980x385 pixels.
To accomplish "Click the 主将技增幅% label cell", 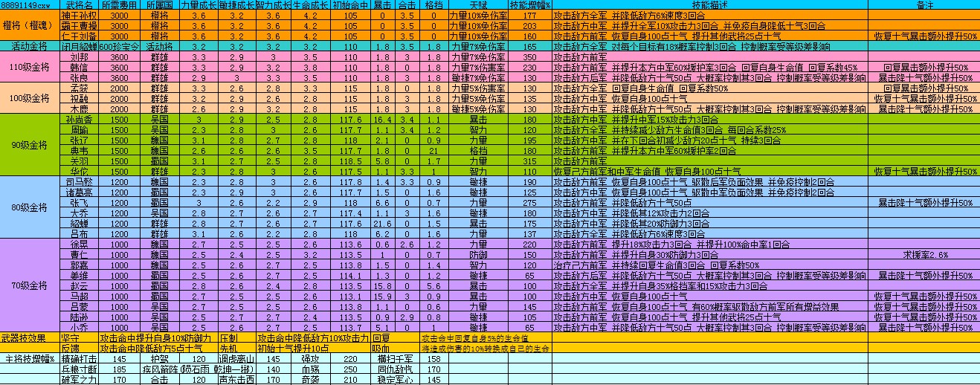I will (x=28, y=358).
